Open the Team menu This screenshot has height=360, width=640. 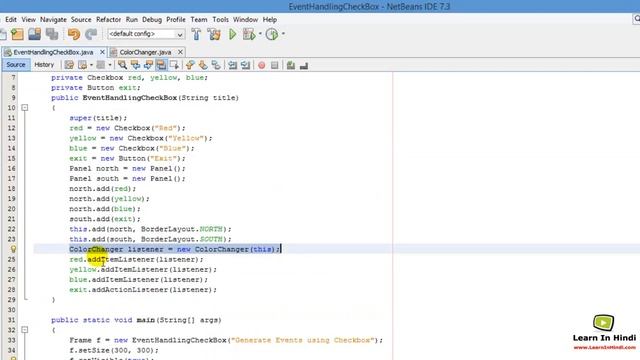(x=199, y=20)
